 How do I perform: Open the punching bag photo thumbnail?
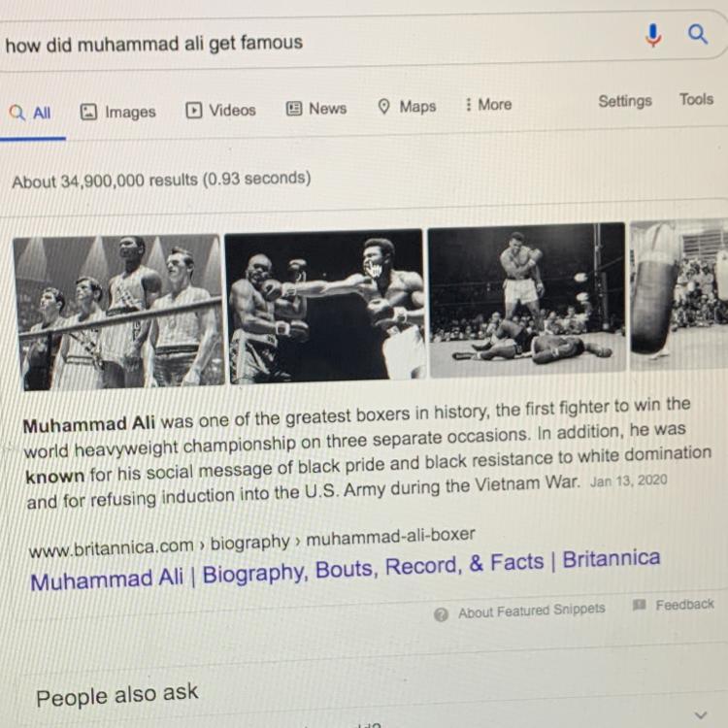click(679, 294)
